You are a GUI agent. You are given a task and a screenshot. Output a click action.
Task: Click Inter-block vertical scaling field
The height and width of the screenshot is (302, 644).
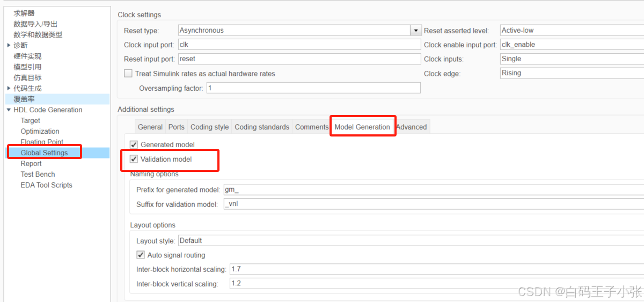pos(437,283)
